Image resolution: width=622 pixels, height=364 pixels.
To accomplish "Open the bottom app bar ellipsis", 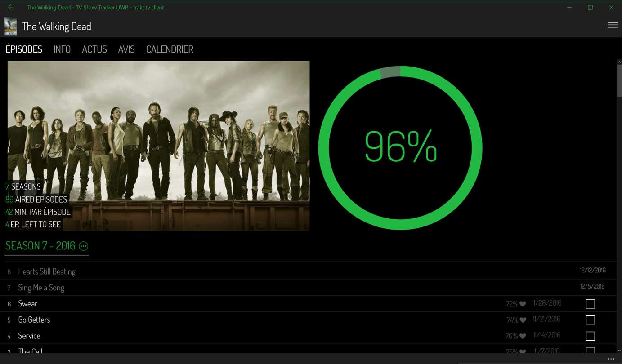I will click(611, 359).
